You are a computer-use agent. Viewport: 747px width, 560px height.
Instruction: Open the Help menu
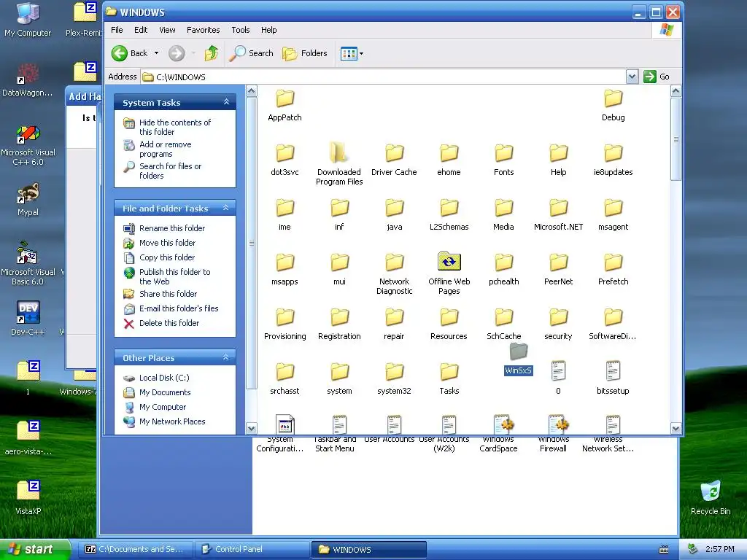click(x=268, y=30)
